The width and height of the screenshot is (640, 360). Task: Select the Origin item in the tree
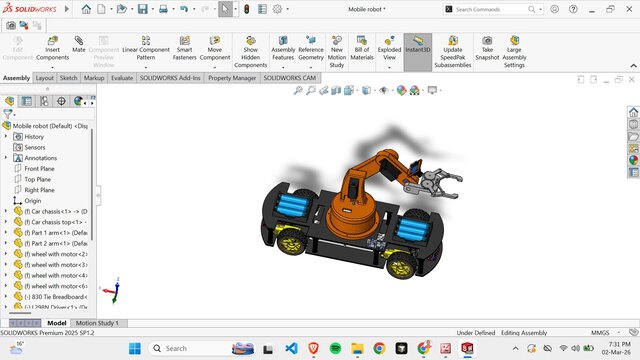click(x=32, y=200)
